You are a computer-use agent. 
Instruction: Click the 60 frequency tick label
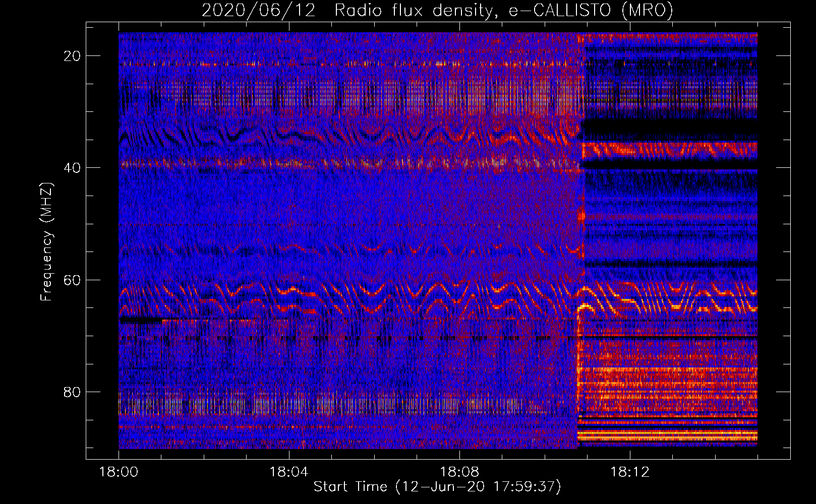(x=73, y=280)
